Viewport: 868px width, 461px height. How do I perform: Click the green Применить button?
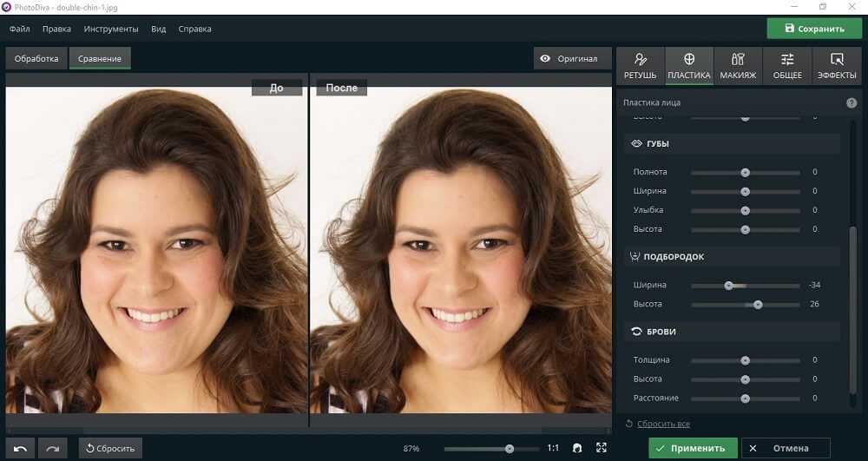(692, 448)
